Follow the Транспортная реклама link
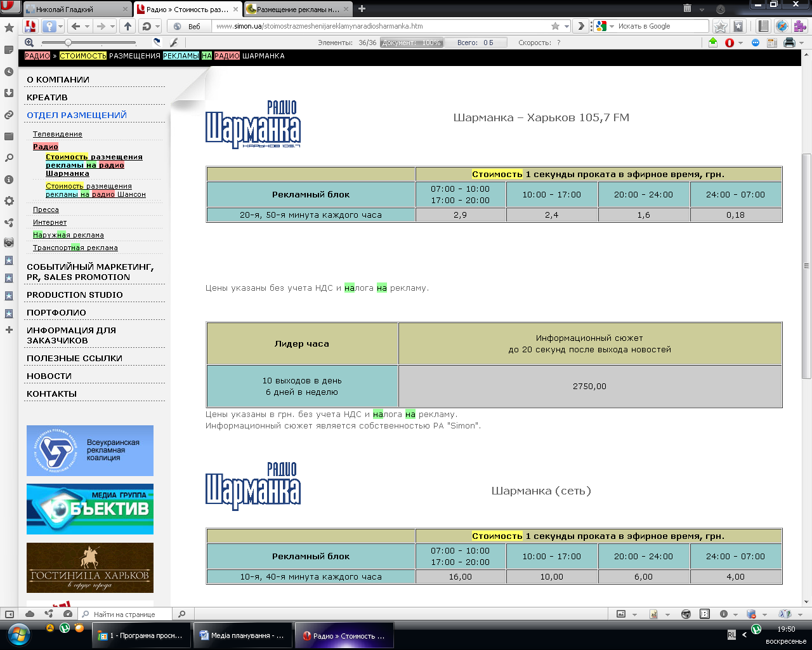 75,248
